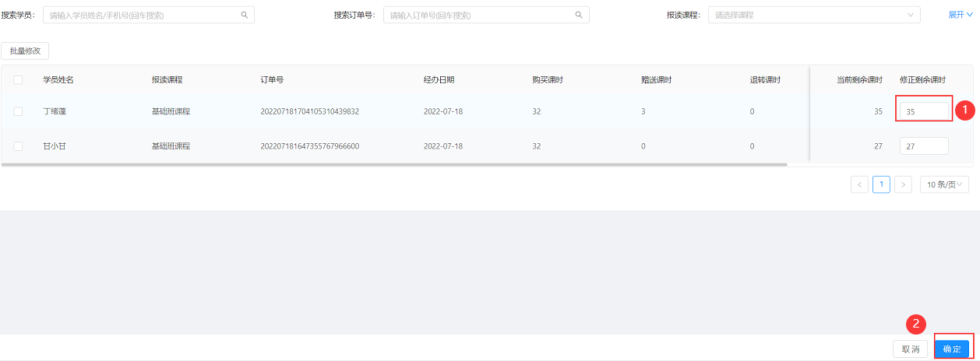This screenshot has height=361, width=980.
Task: Click the 赠送课时 column header
Action: tap(657, 79)
